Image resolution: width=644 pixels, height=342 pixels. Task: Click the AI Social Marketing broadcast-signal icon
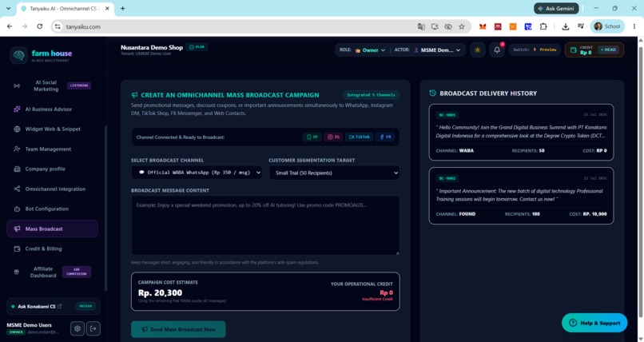(x=17, y=85)
